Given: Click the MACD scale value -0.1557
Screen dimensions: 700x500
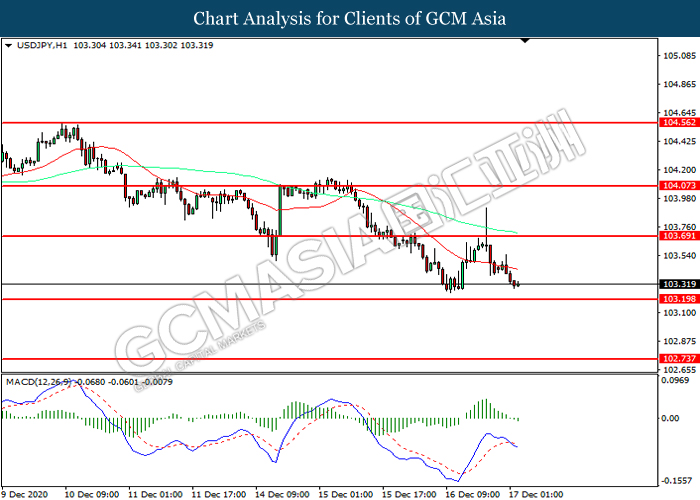Looking at the screenshot, I should [x=677, y=480].
